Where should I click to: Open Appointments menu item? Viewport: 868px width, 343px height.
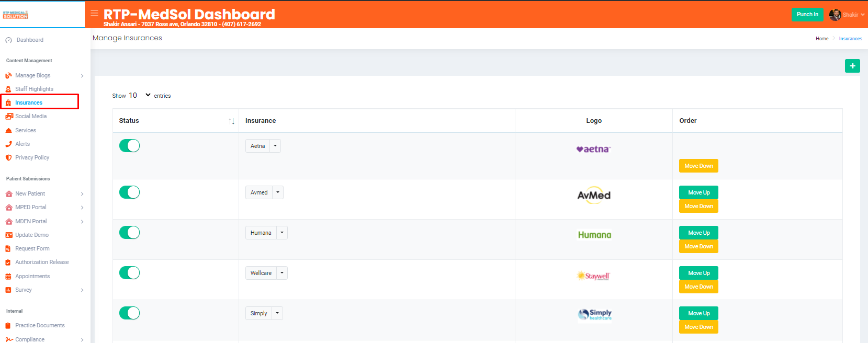point(32,277)
